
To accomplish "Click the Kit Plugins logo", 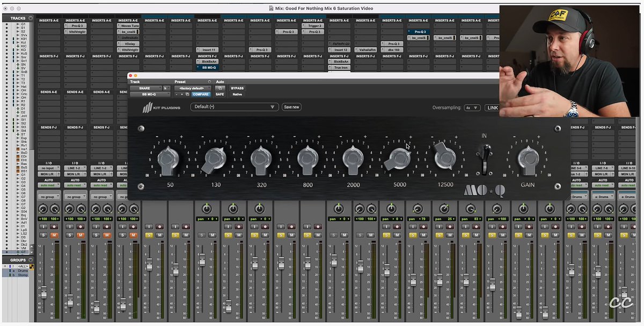I will (x=162, y=108).
